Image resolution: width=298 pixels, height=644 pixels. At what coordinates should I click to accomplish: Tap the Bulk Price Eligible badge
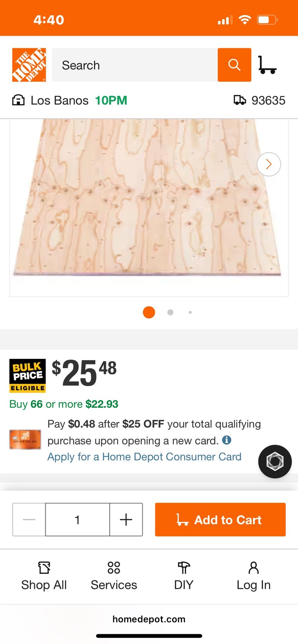click(x=28, y=376)
